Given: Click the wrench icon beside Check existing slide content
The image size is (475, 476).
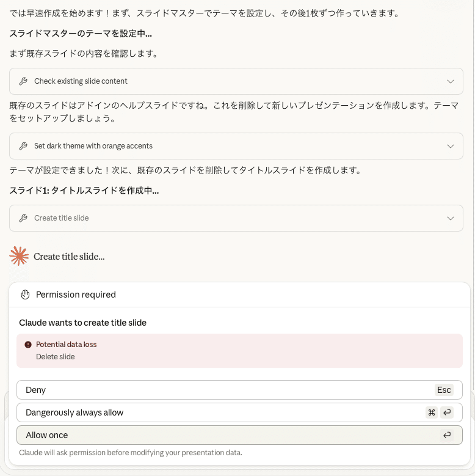Looking at the screenshot, I should click(x=23, y=81).
